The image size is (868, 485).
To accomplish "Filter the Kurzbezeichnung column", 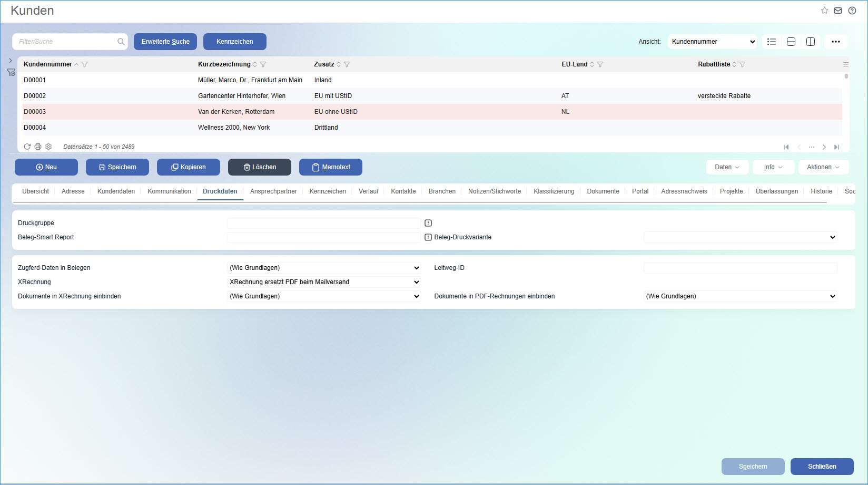I will 263,64.
